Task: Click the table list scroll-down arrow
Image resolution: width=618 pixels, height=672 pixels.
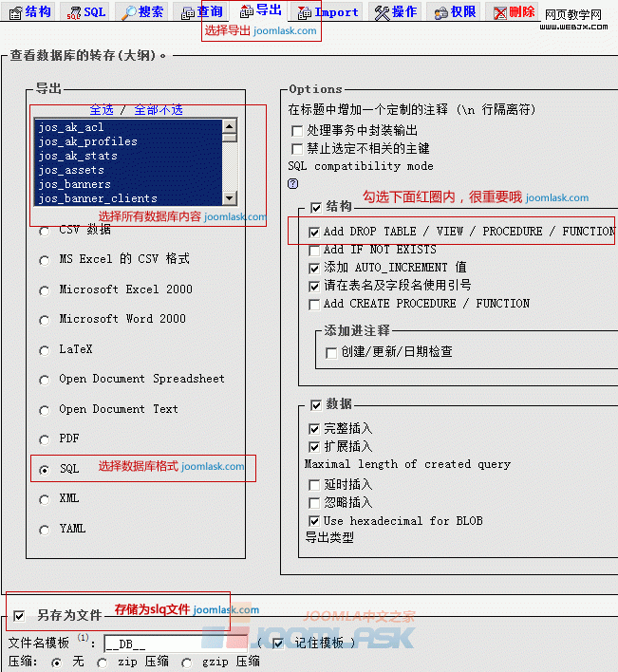Action: 230,198
